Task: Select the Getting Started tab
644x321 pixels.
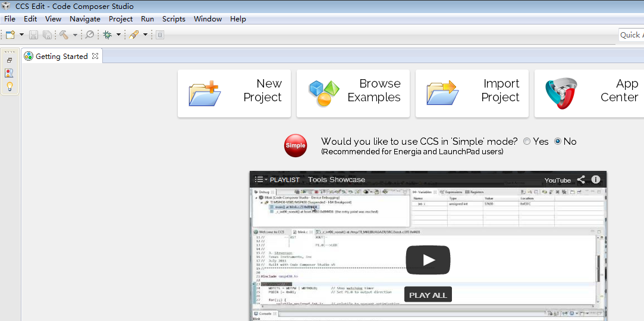Action: click(x=62, y=56)
